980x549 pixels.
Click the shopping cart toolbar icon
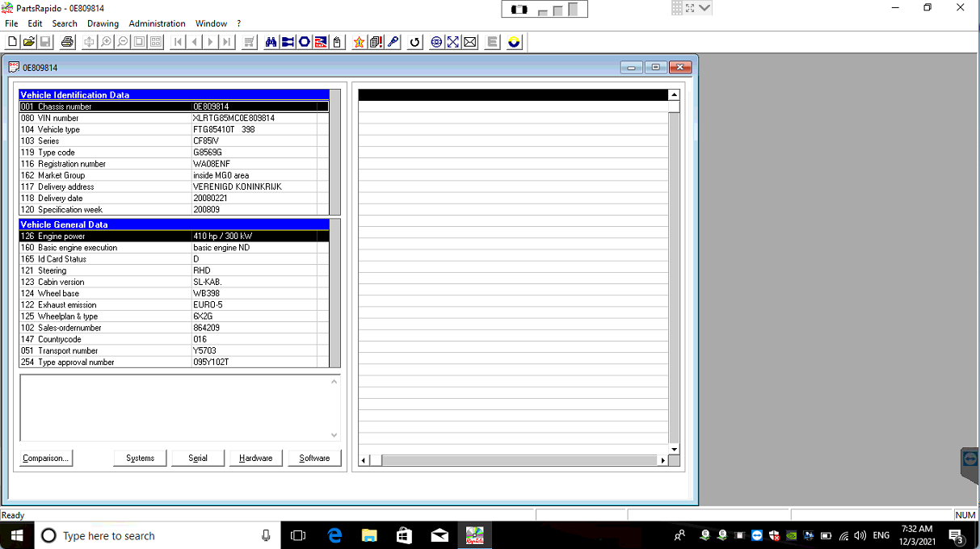click(x=250, y=42)
